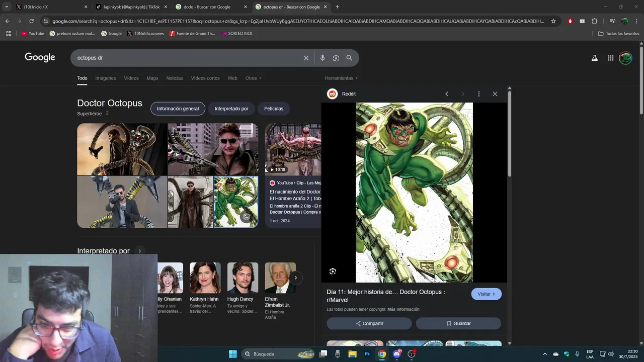Viewport: 644px width, 362px height.
Task: Bookmark this page with the star icon
Action: pos(553,21)
